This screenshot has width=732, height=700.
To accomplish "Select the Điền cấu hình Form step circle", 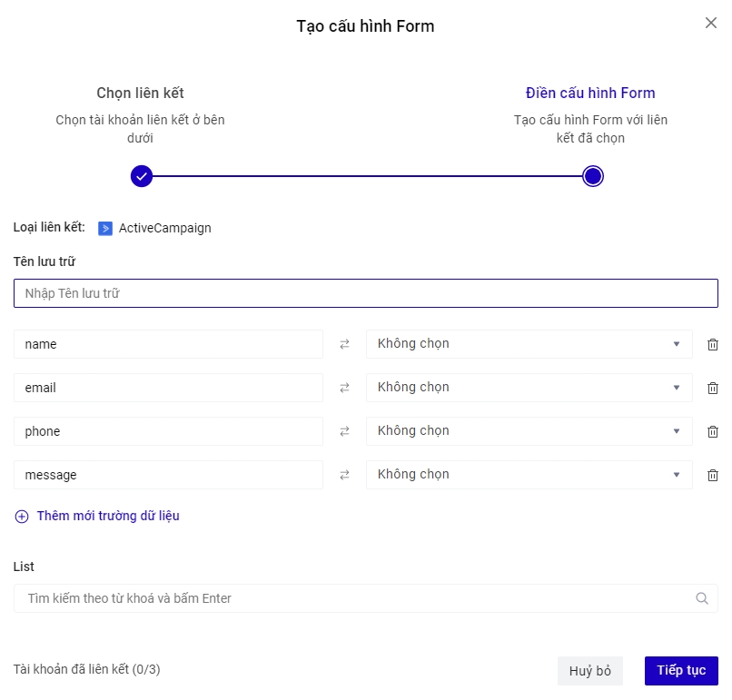I will pos(592,176).
